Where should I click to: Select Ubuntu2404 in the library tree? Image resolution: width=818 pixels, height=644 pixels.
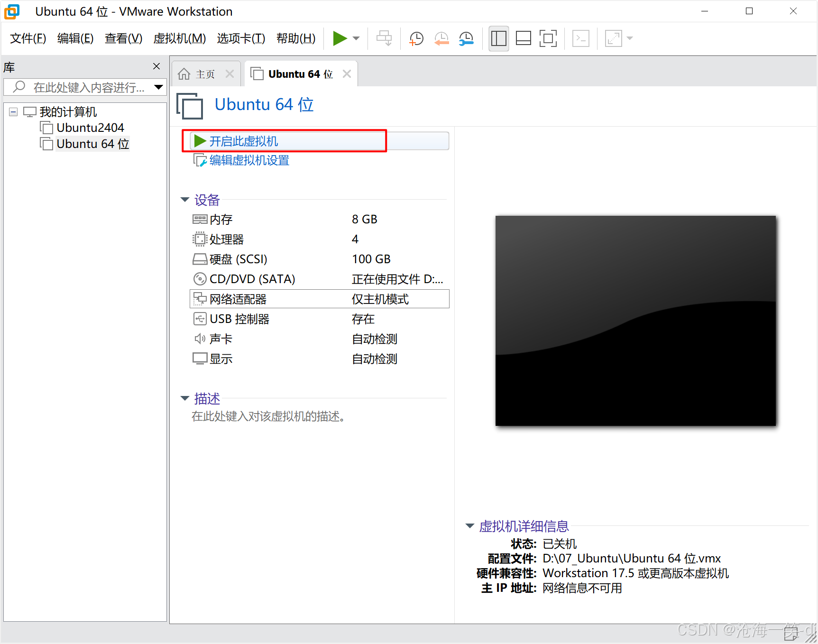(x=90, y=128)
